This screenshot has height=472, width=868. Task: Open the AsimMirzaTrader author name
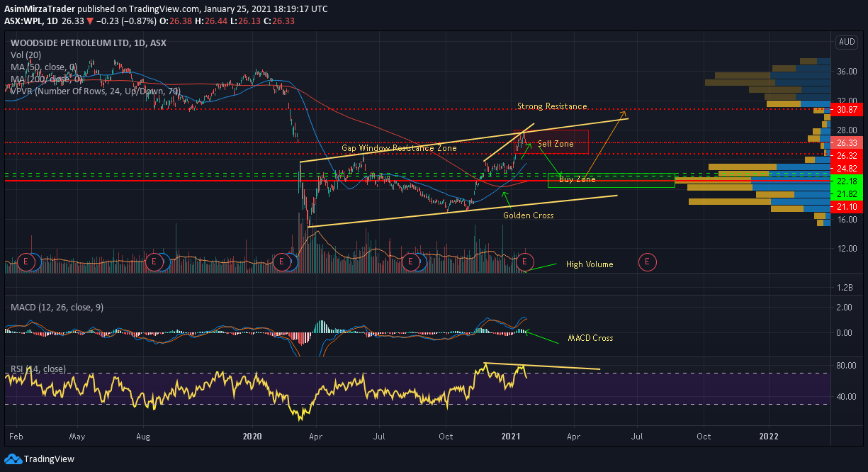tap(39, 9)
